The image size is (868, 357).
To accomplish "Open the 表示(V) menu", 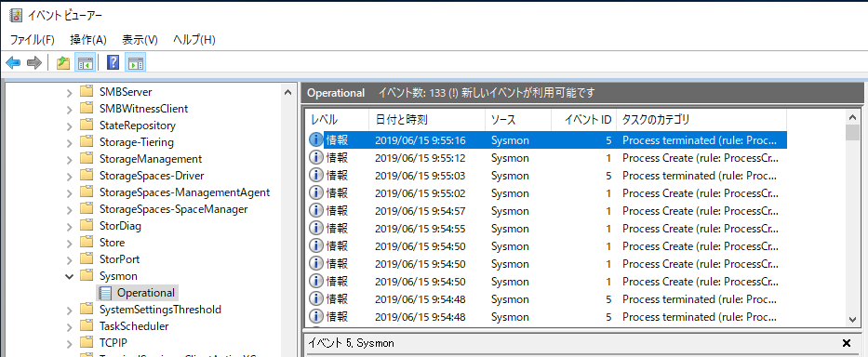I will pos(140,40).
